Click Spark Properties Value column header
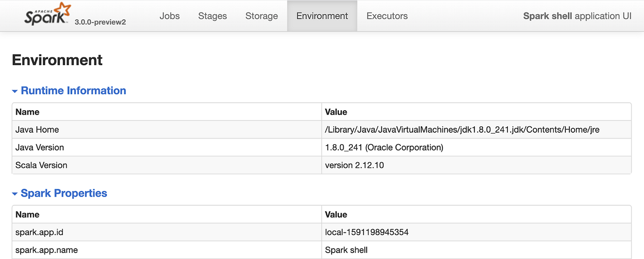The width and height of the screenshot is (644, 259). 336,214
